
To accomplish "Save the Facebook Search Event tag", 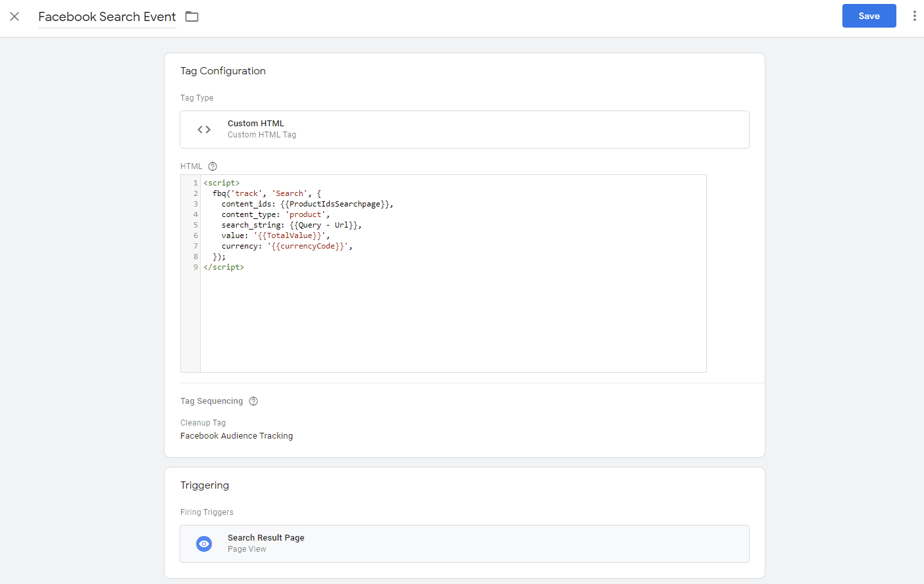I will coord(869,16).
